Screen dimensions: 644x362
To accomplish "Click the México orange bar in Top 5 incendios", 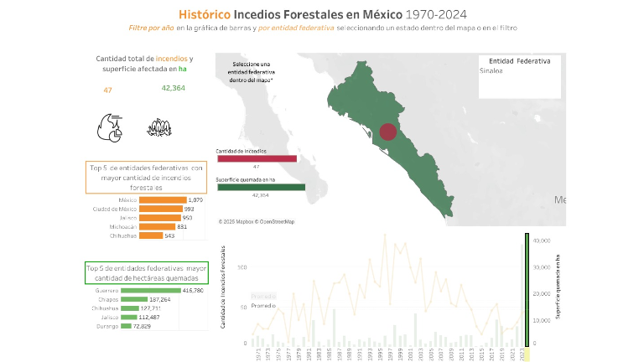I will (163, 200).
